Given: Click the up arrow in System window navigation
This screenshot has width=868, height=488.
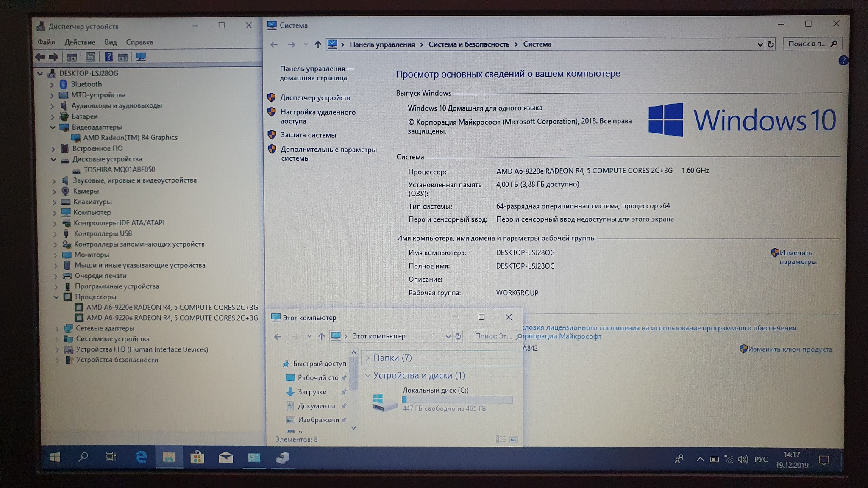Looking at the screenshot, I should 317,44.
